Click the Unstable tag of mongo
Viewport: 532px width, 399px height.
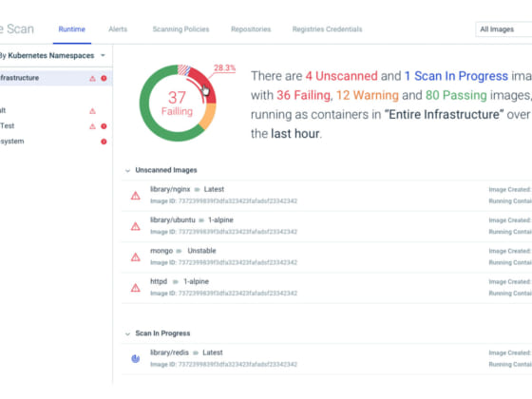(201, 251)
